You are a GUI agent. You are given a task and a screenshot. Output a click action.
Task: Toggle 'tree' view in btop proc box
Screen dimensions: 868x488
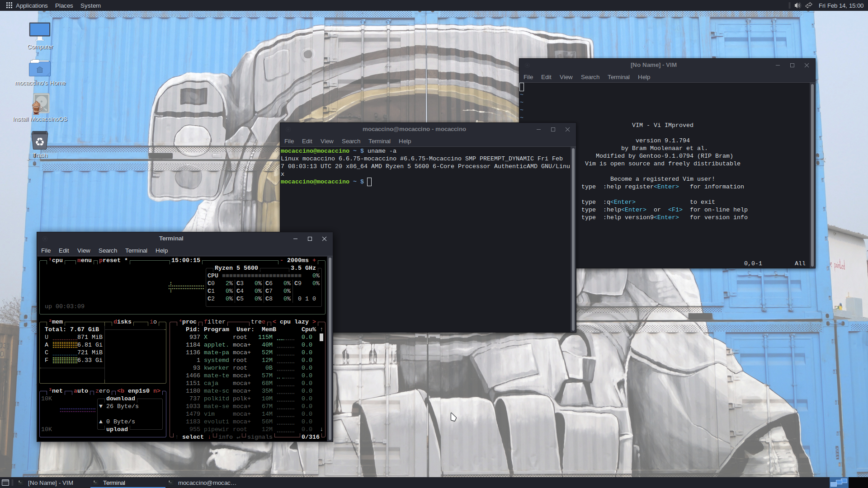tap(258, 322)
